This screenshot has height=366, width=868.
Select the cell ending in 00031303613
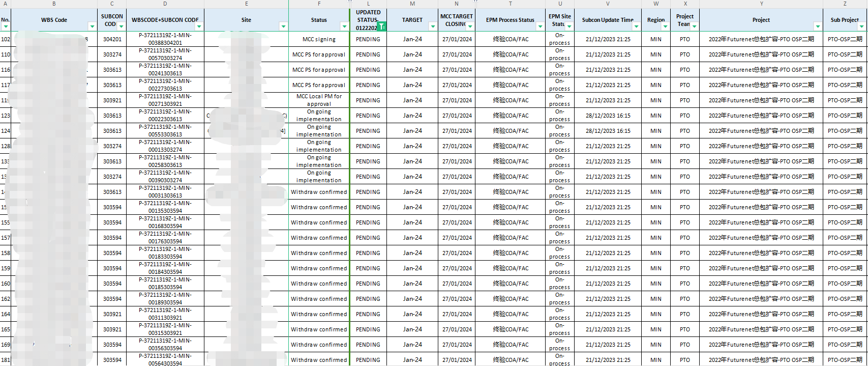pos(165,192)
